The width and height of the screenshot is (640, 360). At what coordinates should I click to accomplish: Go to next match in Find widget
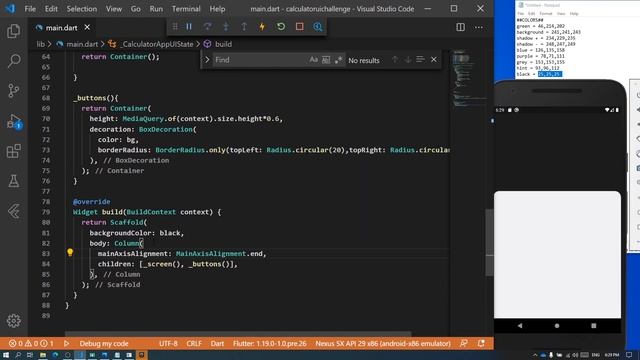tap(408, 60)
